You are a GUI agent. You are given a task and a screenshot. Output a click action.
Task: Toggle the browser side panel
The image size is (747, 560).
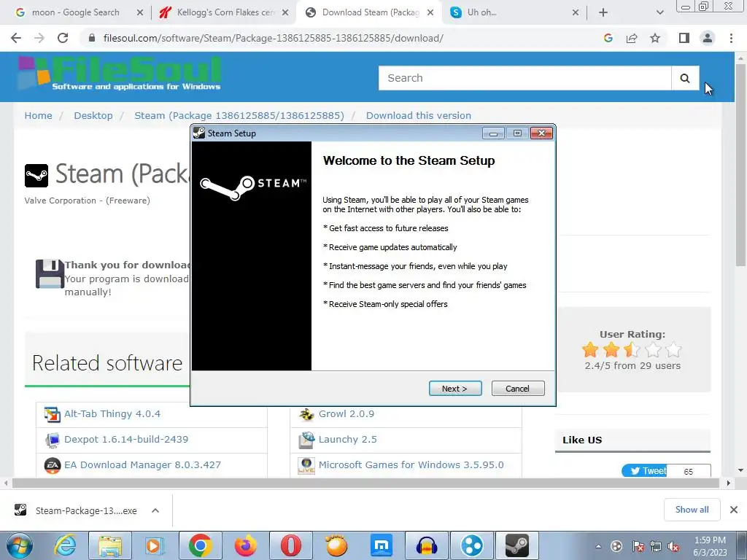(684, 38)
